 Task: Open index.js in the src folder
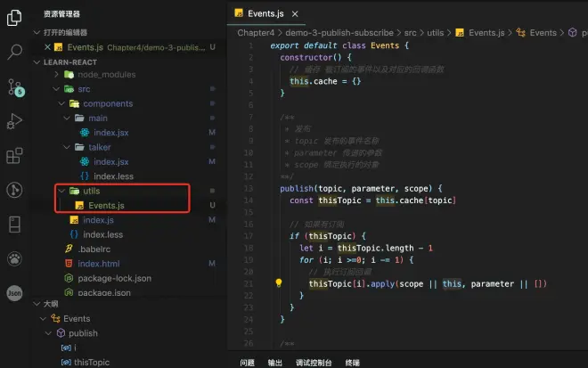pos(98,220)
